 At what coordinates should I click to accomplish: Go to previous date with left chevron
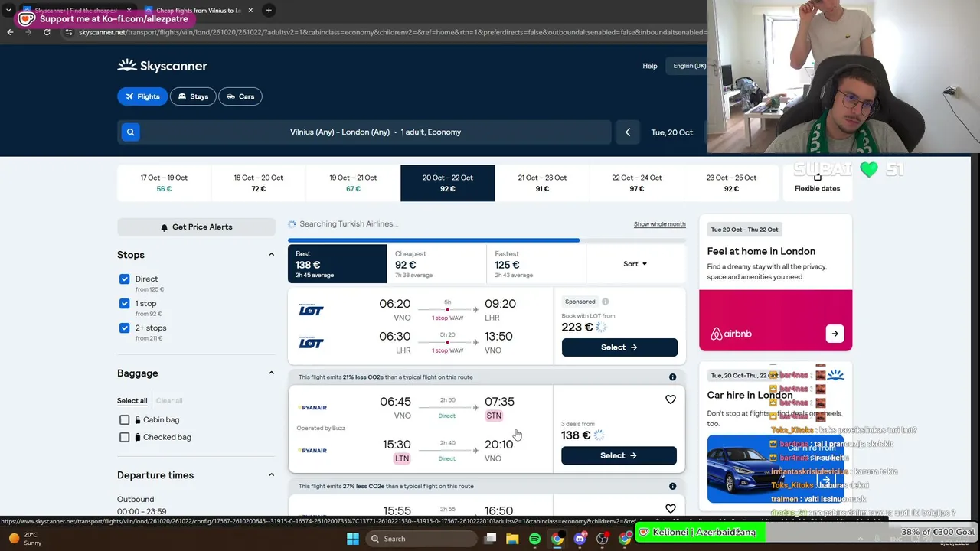(x=628, y=132)
